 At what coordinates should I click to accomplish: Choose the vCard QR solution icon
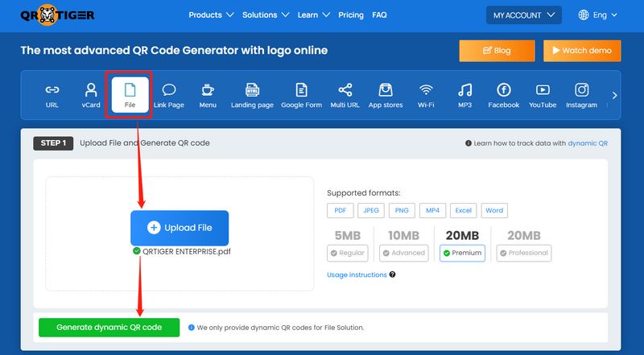click(x=91, y=90)
